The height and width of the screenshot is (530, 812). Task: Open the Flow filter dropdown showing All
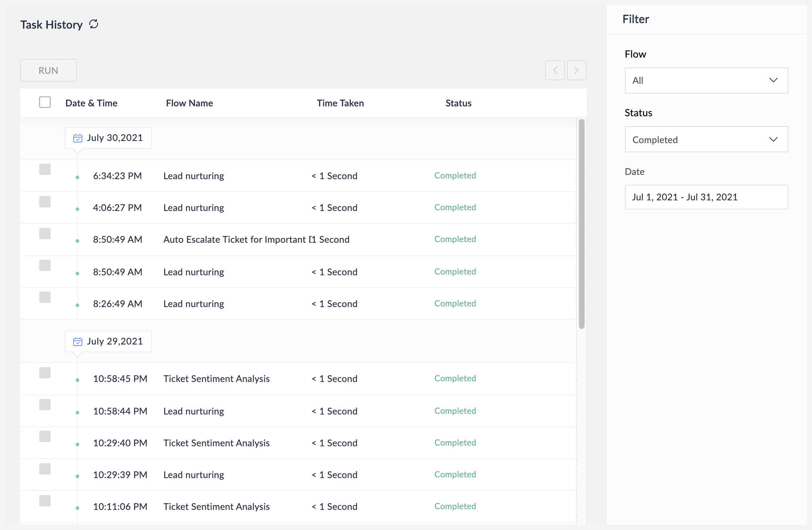point(706,80)
